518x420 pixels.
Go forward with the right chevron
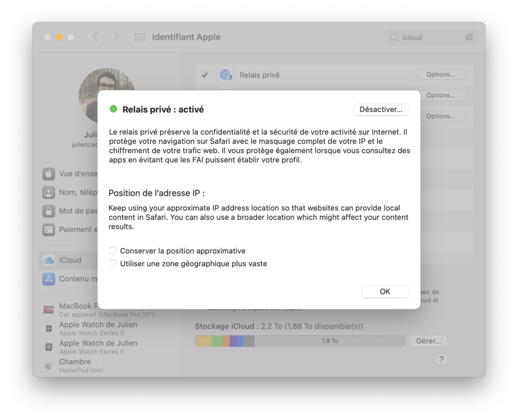(x=116, y=36)
